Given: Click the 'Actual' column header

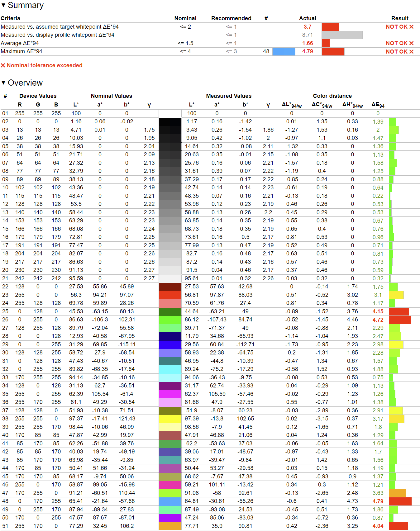Looking at the screenshot, I should 308,18.
